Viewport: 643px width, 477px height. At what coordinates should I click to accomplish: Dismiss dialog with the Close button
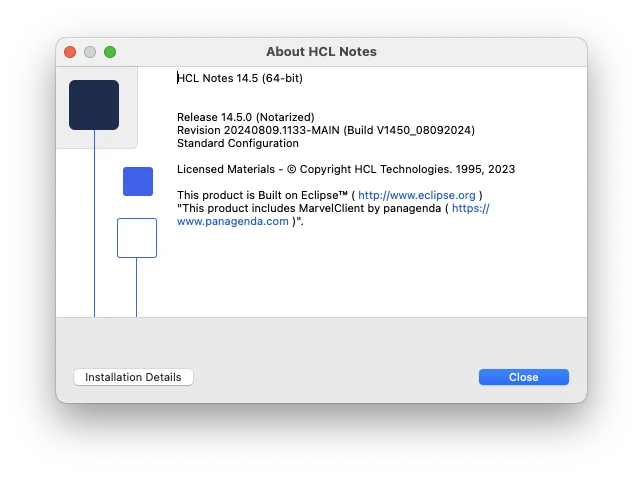tap(524, 377)
